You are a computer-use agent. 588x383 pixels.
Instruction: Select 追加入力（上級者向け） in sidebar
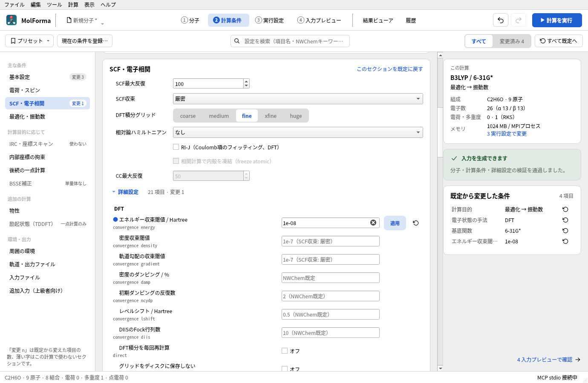click(47, 291)
